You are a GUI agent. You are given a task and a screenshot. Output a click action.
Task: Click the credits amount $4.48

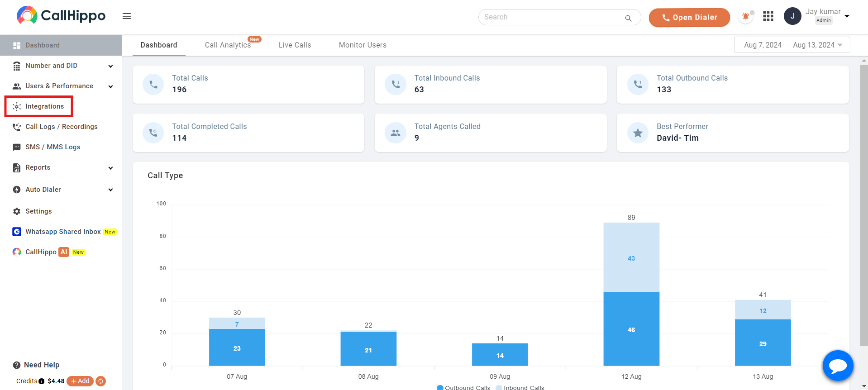[56, 381]
